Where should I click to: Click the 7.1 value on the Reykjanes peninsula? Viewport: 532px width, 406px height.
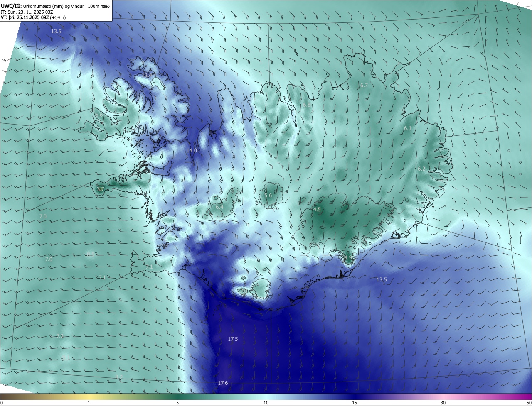[149, 267]
